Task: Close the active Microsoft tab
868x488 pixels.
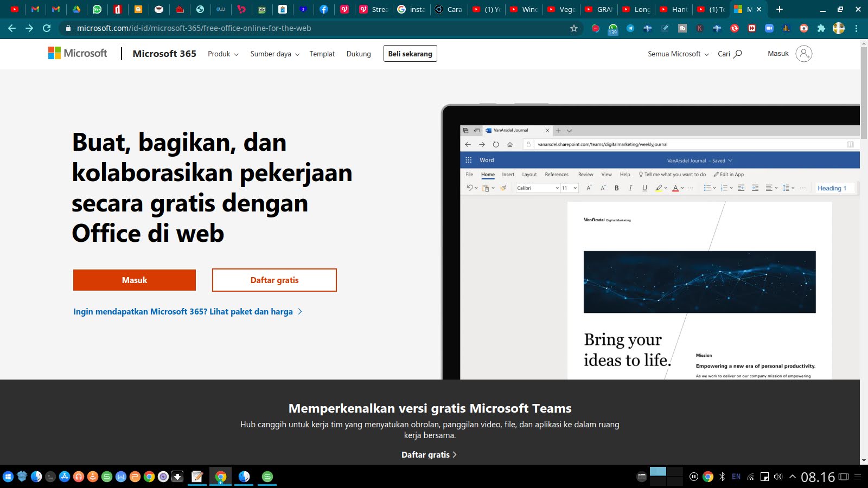Action: pos(759,9)
